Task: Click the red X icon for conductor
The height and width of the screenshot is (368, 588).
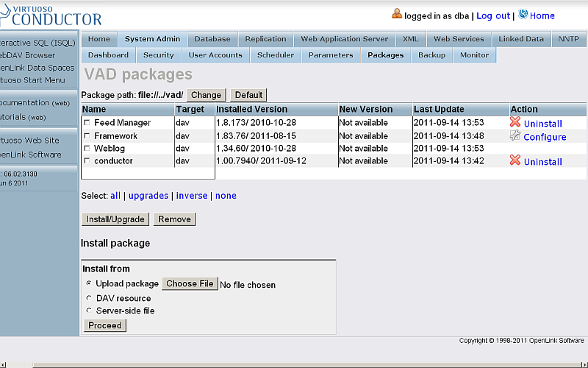Action: click(x=515, y=160)
